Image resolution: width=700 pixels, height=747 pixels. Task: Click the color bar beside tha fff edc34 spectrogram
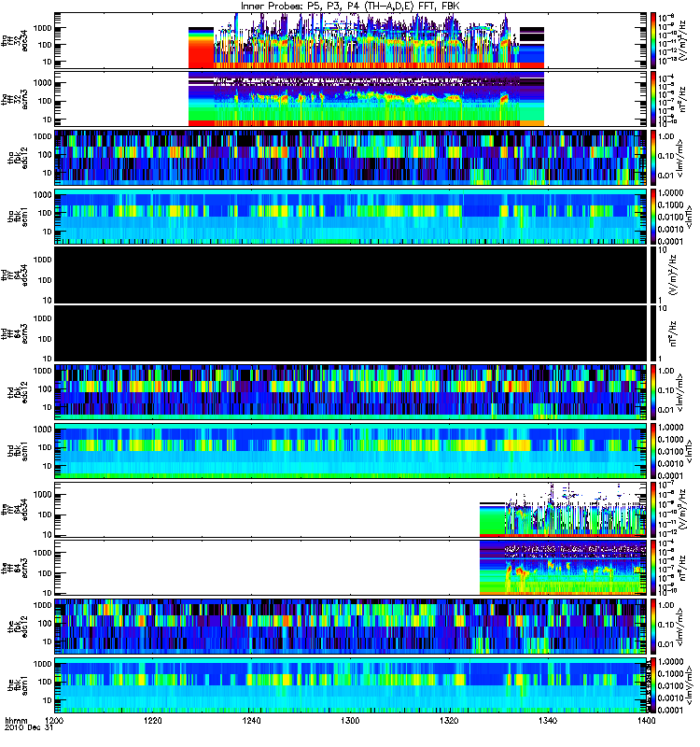pos(653,40)
